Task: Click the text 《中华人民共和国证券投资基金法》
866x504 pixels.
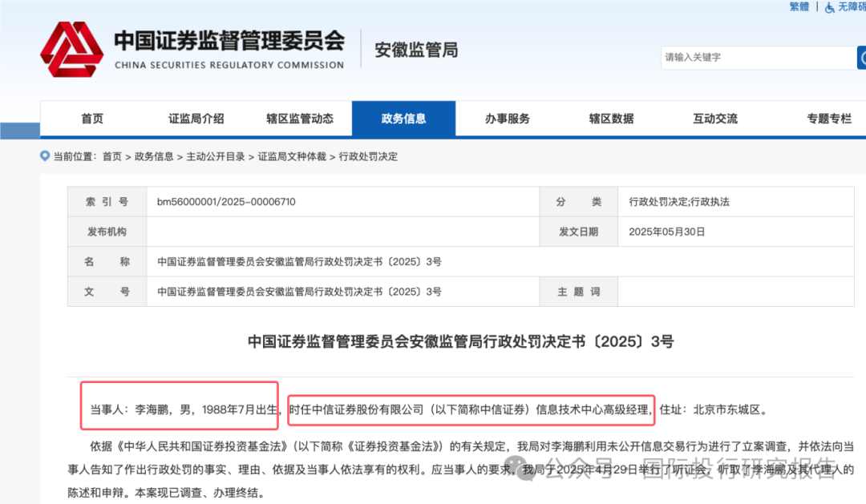Action: [201, 446]
